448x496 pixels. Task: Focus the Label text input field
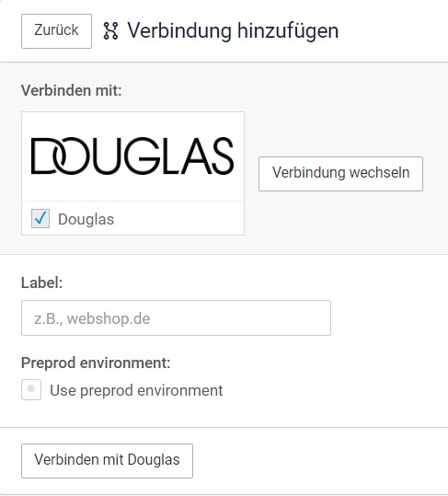coord(176,317)
